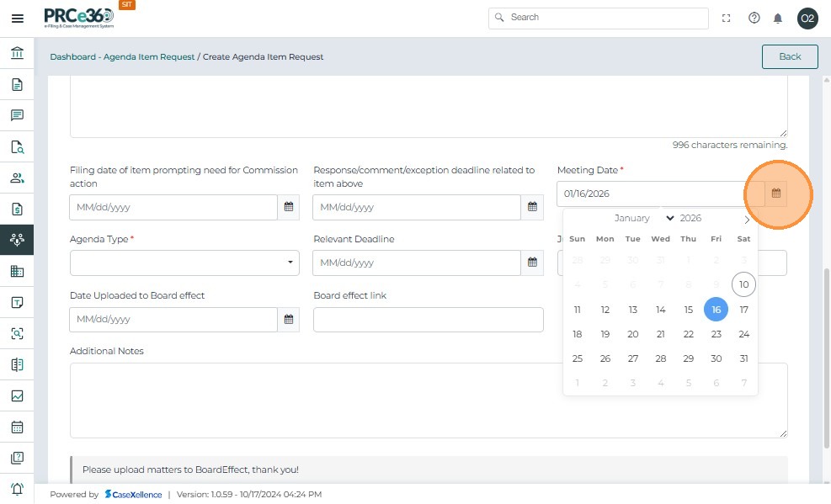Open the hamburger navigation menu
Screen dimensions: 831x504
click(17, 18)
